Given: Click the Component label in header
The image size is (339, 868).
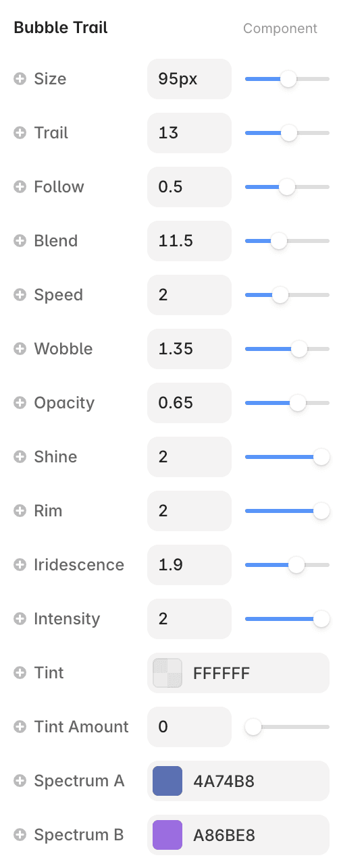Looking at the screenshot, I should coord(280,28).
